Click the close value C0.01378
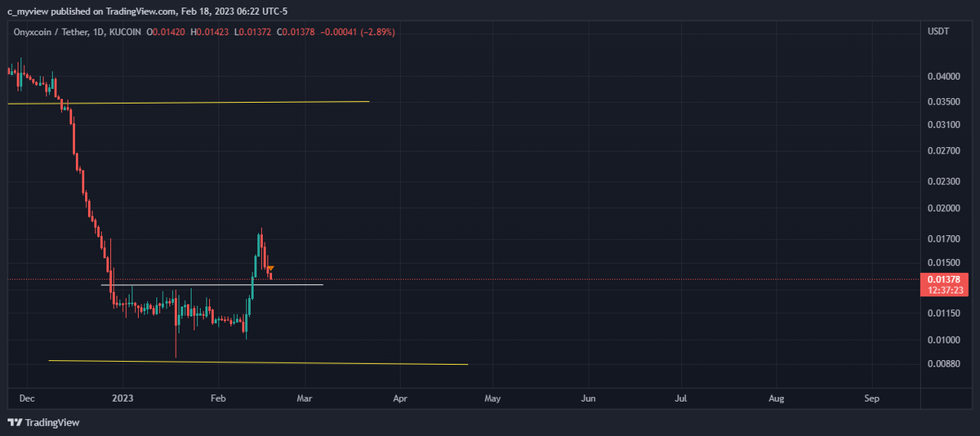This screenshot has width=980, height=436. (x=295, y=32)
